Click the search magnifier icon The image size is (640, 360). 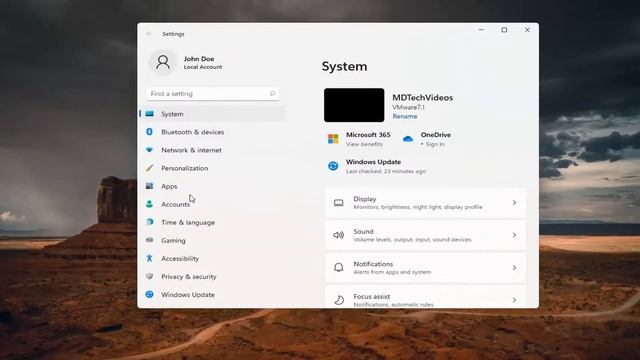pyautogui.click(x=273, y=93)
